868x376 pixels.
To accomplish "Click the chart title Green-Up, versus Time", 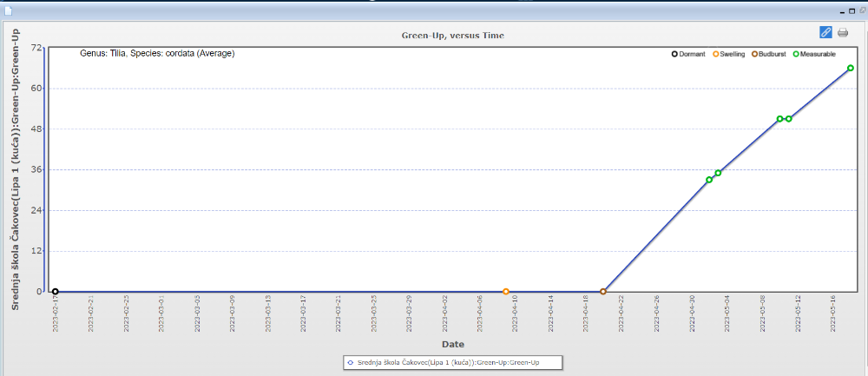I will coord(452,36).
